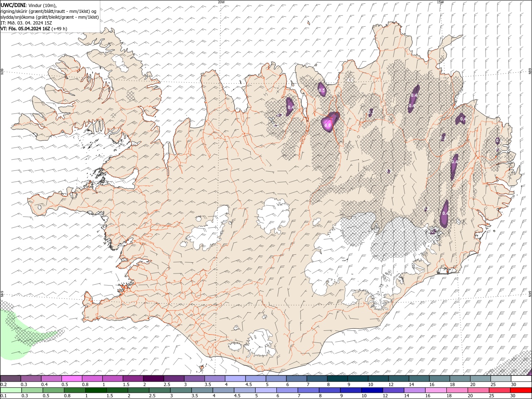Screen dimensions: 532x399
Task: Click the 0.5 label on the purple snow blob
Action: tap(322, 90)
